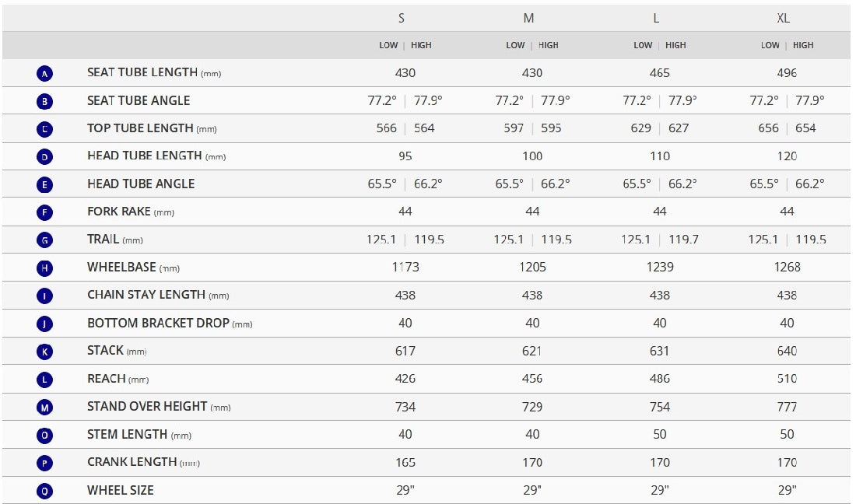Click the P badge for crank length

44,463
